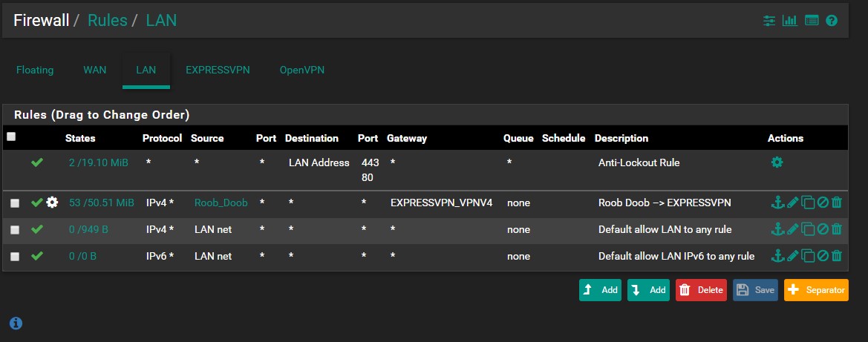Disable the Roob Doob --> EXPRESSVPN rule

823,203
